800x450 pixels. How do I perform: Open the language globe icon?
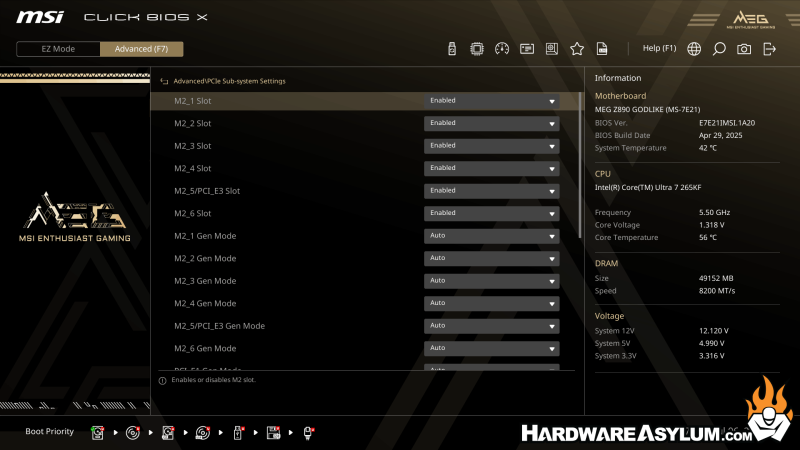[x=694, y=49]
